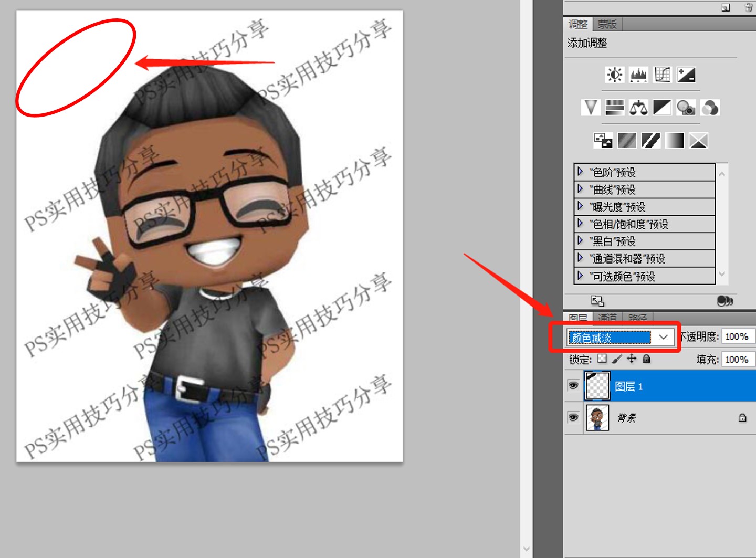Add a Brightness/Contrast adjustment
This screenshot has height=558, width=756.
pyautogui.click(x=614, y=75)
